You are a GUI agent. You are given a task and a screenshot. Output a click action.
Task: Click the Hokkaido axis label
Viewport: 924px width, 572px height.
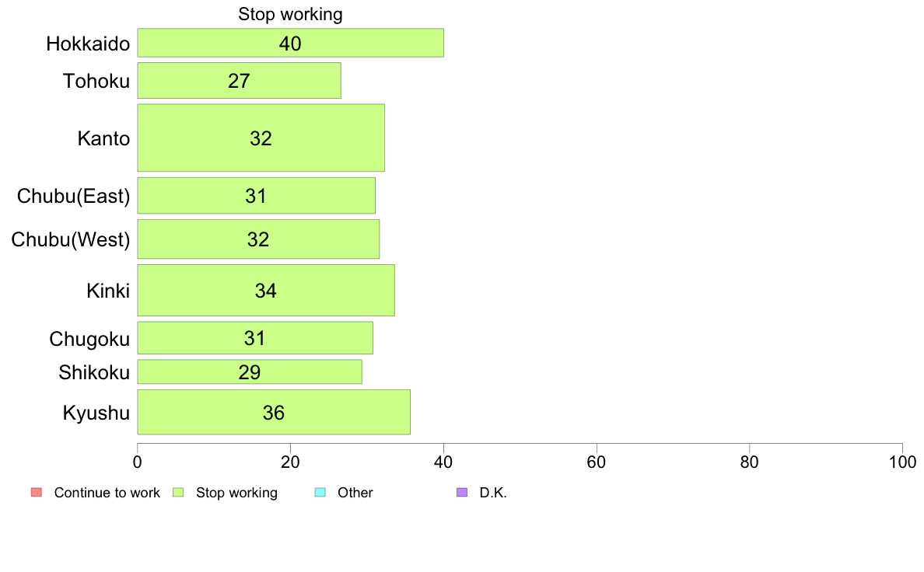click(88, 44)
